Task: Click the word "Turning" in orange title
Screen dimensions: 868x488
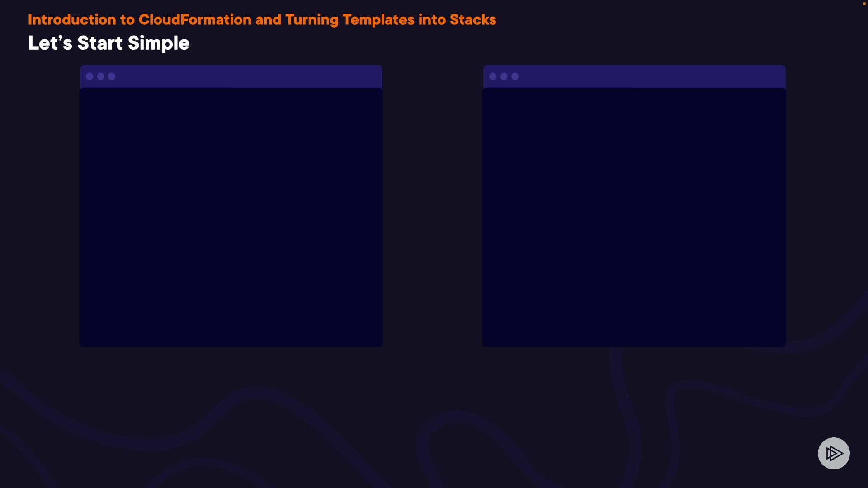Action: [311, 20]
